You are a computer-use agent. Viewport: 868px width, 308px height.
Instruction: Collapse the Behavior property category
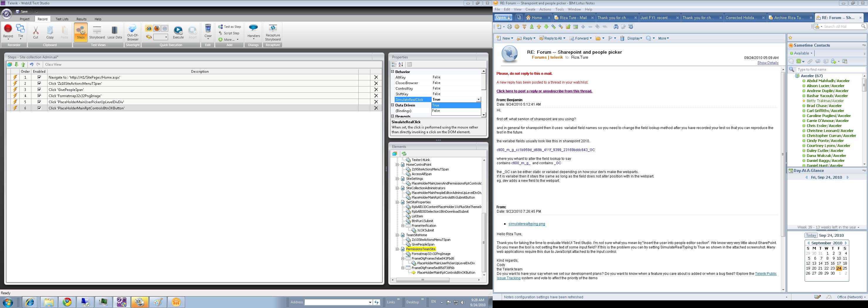pos(393,72)
